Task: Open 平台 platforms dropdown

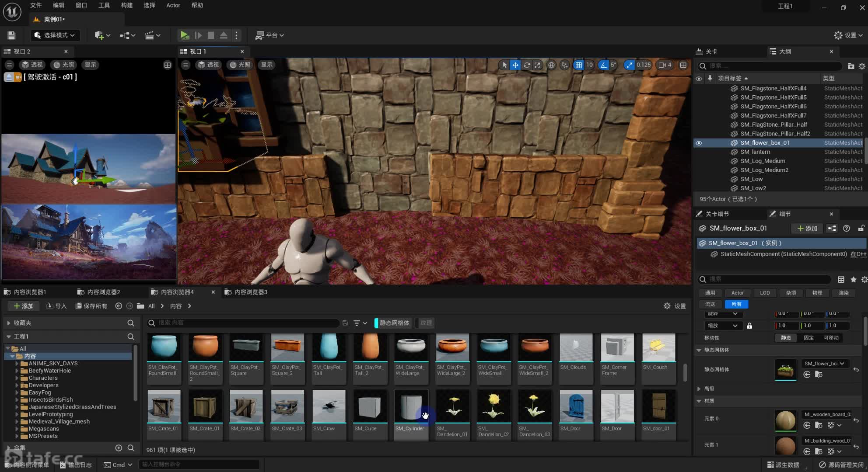Action: (x=269, y=35)
